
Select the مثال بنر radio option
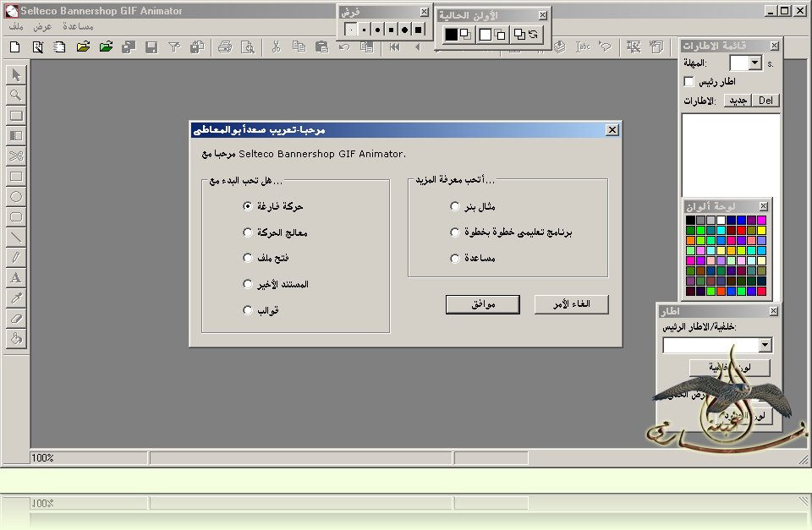coord(455,206)
